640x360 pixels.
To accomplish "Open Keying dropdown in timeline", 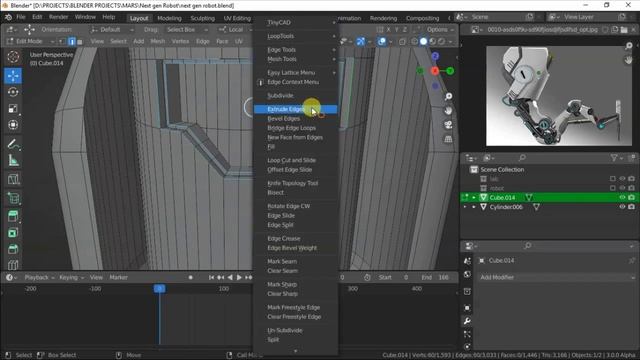I will pyautogui.click(x=71, y=278).
